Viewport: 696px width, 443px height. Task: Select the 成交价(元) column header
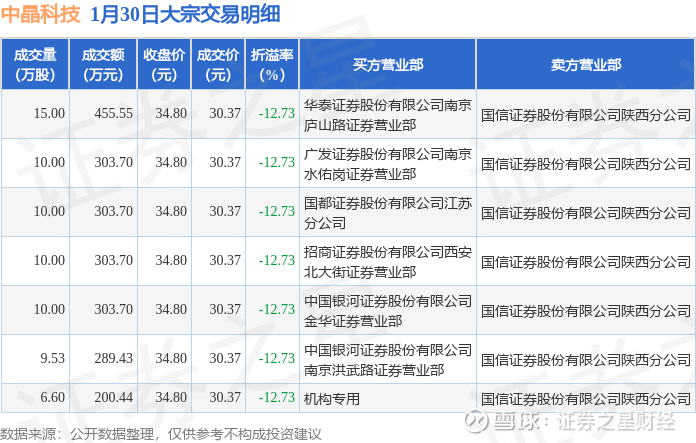pos(218,64)
